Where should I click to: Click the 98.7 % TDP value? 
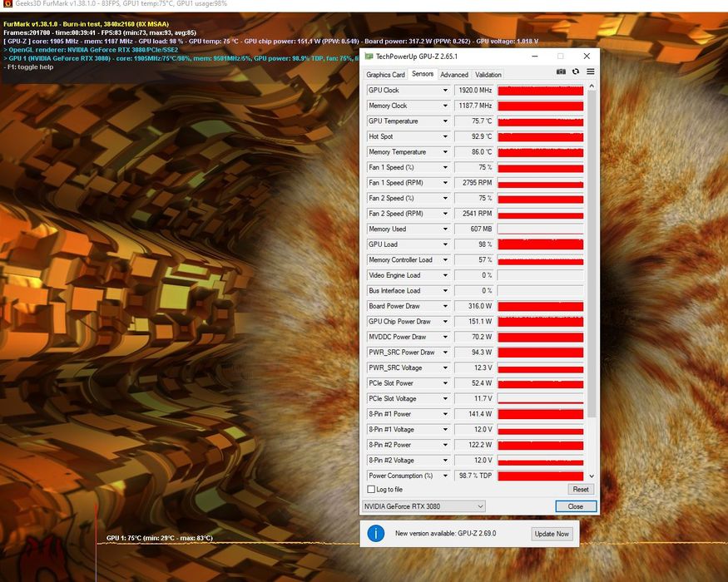[x=473, y=476]
